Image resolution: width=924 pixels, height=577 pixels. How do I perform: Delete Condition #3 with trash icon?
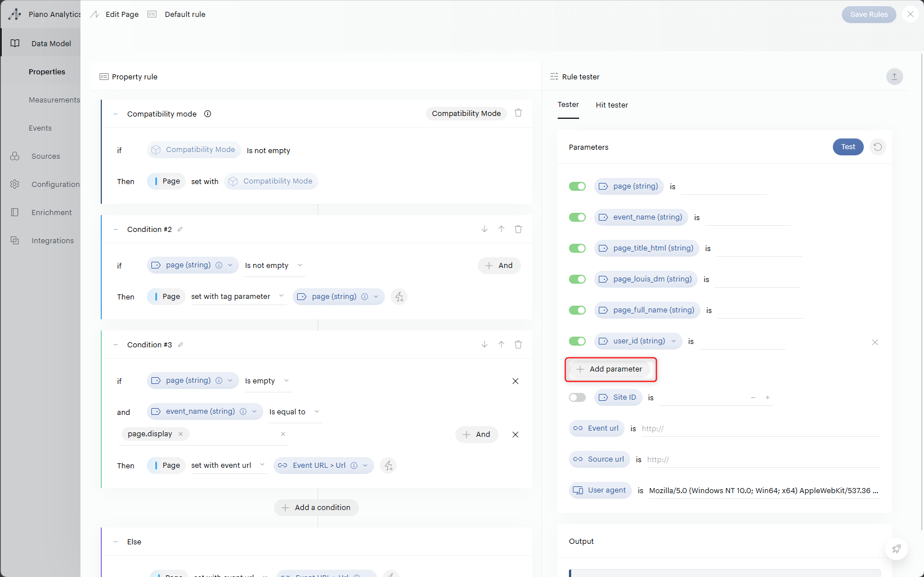518,345
